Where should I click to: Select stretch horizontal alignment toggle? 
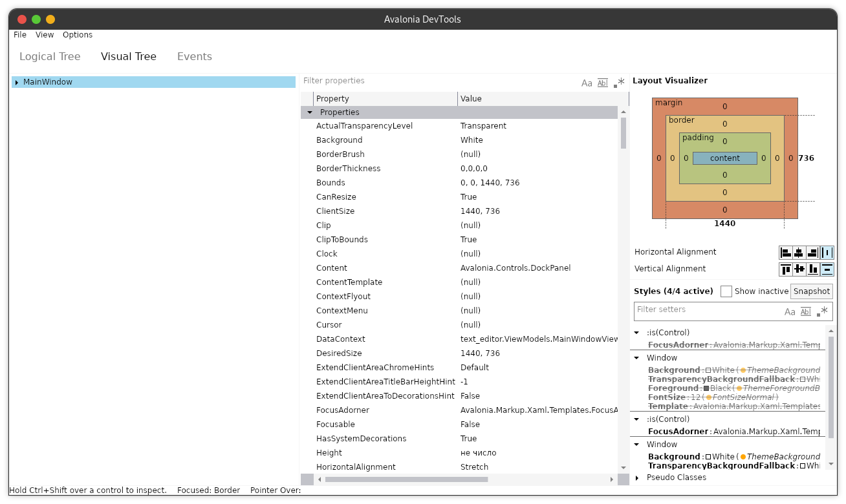coord(827,252)
